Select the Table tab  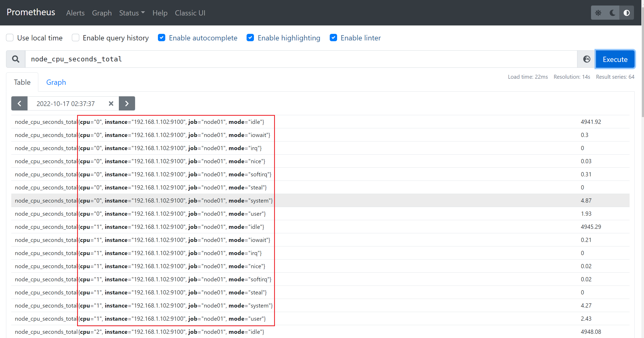pyautogui.click(x=22, y=82)
